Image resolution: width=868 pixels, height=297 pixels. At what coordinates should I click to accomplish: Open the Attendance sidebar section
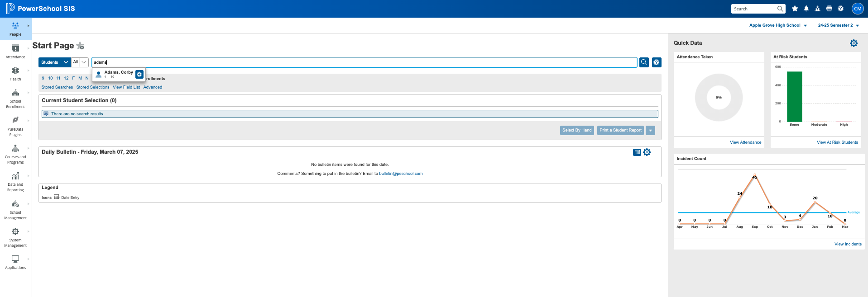[x=15, y=52]
